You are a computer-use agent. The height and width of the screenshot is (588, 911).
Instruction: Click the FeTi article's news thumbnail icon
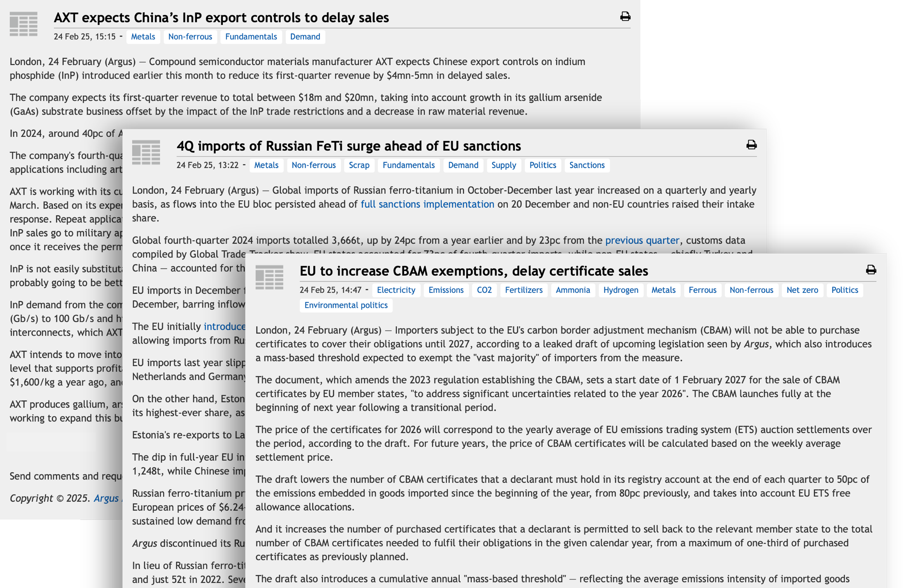tap(146, 152)
